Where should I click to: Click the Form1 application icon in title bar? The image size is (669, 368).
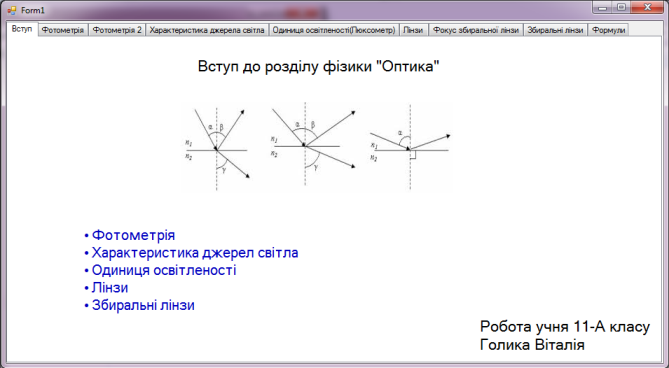tap(12, 10)
